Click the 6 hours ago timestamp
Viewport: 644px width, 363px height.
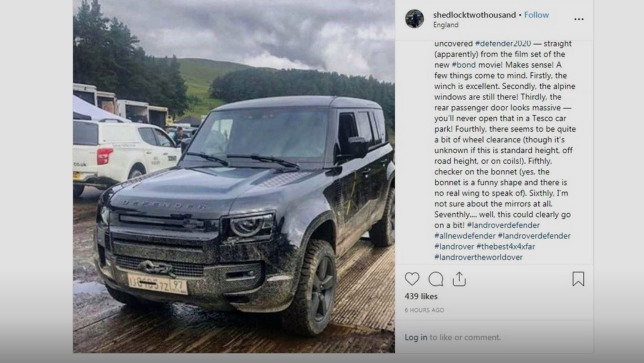click(x=424, y=310)
